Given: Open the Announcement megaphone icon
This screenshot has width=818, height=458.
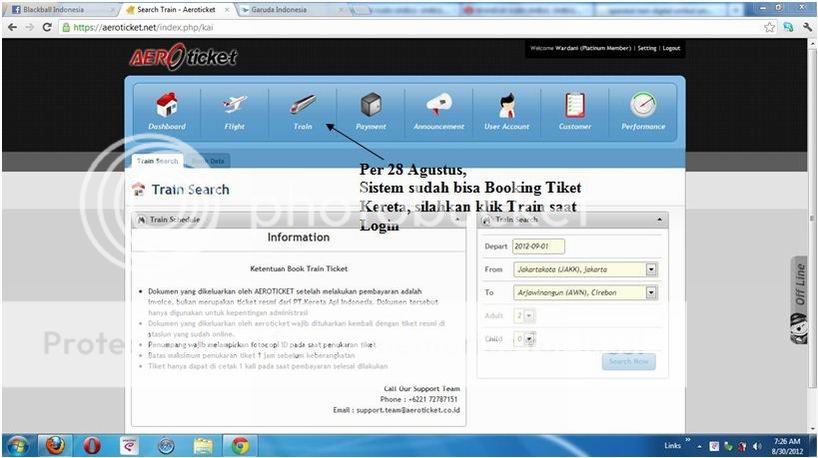Looking at the screenshot, I should coord(439,105).
